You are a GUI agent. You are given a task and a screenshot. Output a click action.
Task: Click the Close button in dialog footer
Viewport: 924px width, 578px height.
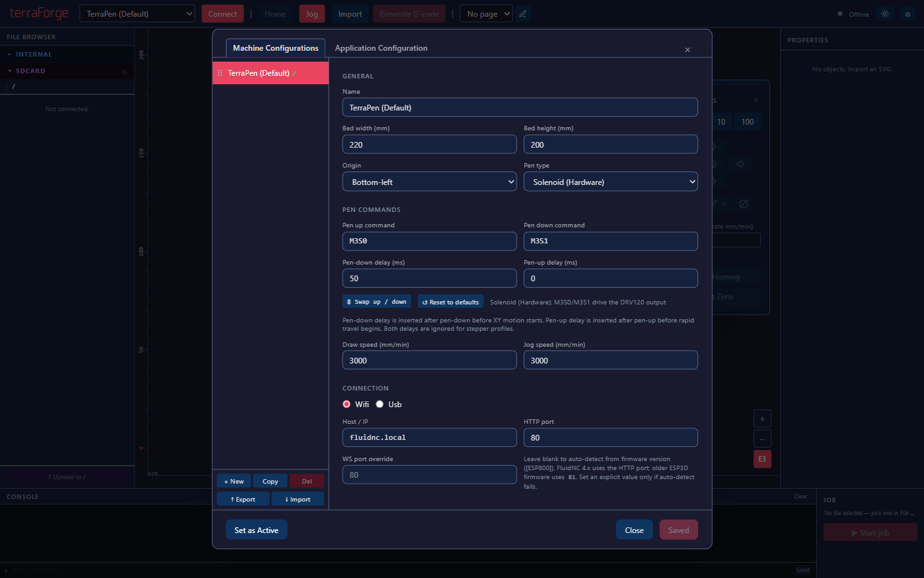click(x=635, y=530)
